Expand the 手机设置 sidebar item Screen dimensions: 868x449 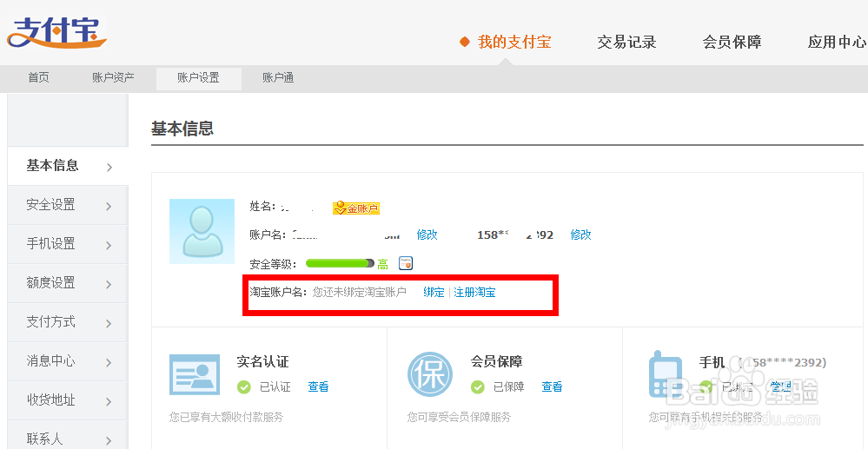click(x=68, y=244)
